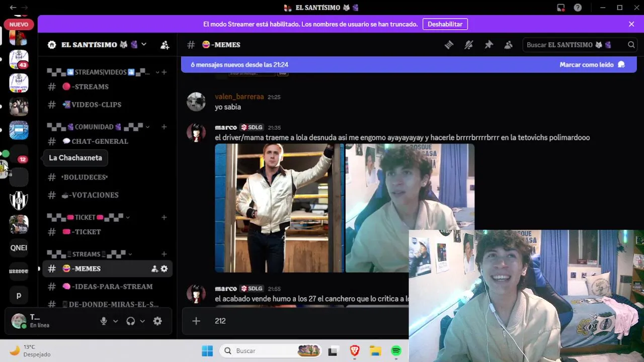This screenshot has height=362, width=644.
Task: Go back with the title bar arrow
Action: [13, 8]
